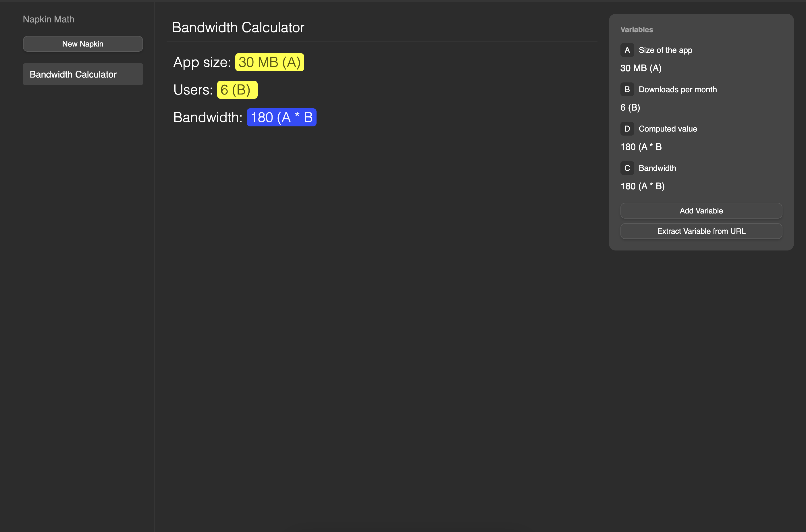Edit the Bandwidth Calculator page title
This screenshot has height=532, width=806.
[x=238, y=28]
